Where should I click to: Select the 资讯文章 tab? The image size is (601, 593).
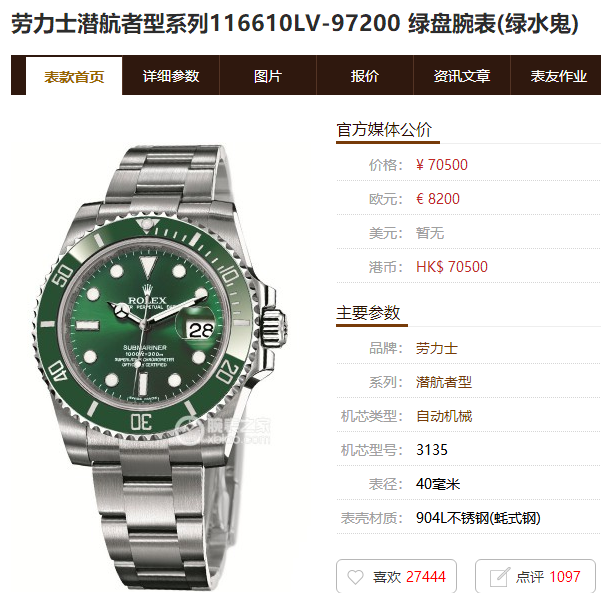click(462, 76)
